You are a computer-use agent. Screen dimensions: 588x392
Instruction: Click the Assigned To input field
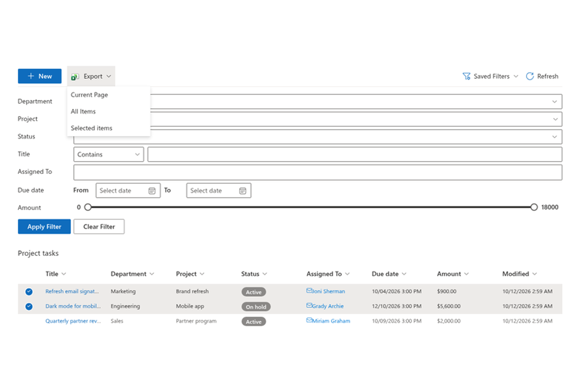coord(318,172)
